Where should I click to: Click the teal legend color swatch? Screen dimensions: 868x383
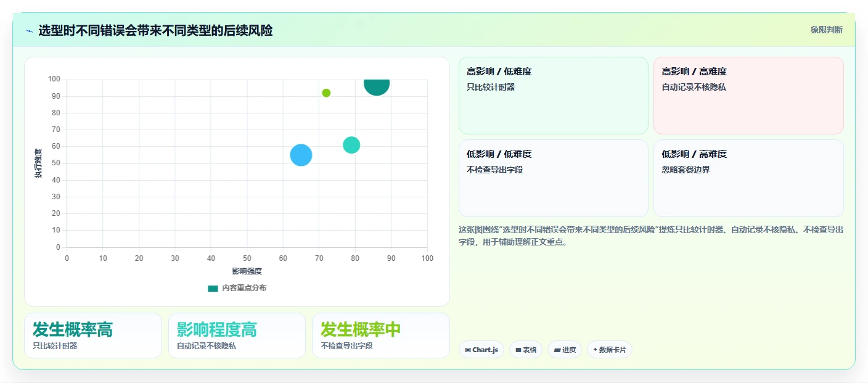pyautogui.click(x=213, y=288)
